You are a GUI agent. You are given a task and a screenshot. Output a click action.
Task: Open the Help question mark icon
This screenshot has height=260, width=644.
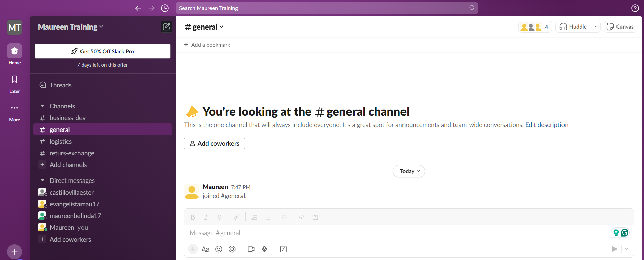click(635, 8)
